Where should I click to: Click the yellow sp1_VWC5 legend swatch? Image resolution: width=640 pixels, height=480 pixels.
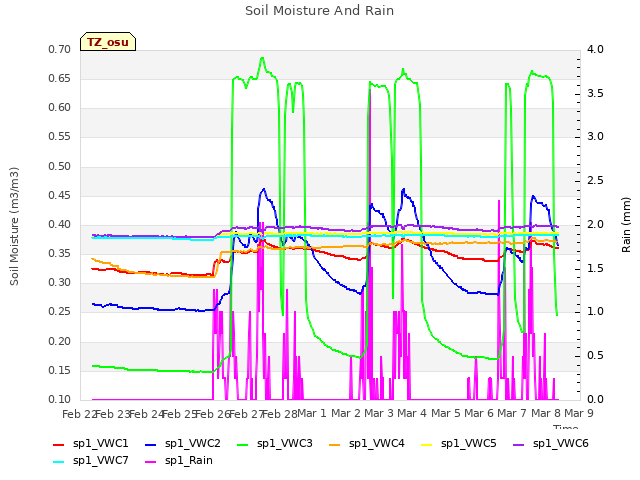coord(427,444)
